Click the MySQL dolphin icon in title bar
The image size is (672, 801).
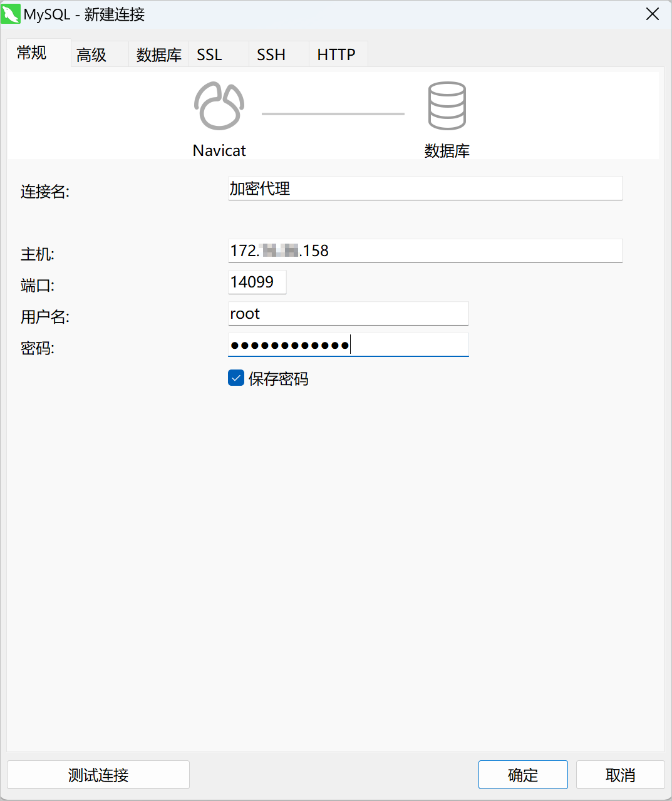11,14
